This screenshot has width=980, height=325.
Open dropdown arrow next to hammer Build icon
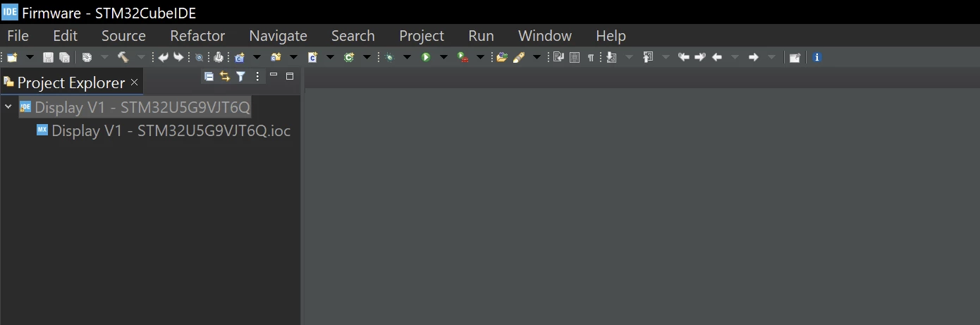[x=141, y=57]
